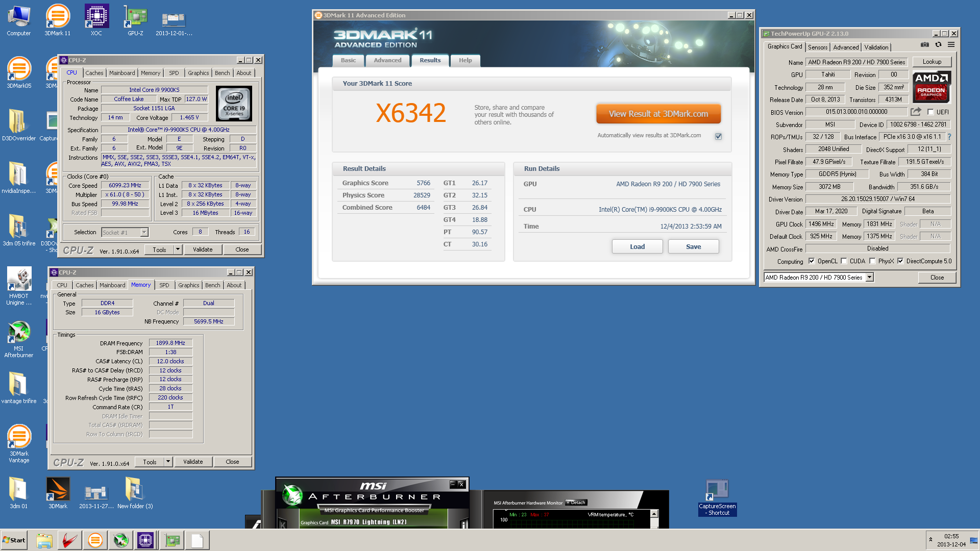Image resolution: width=980 pixels, height=551 pixels.
Task: Open the Bench tab in top CPU-Z window
Action: (223, 73)
